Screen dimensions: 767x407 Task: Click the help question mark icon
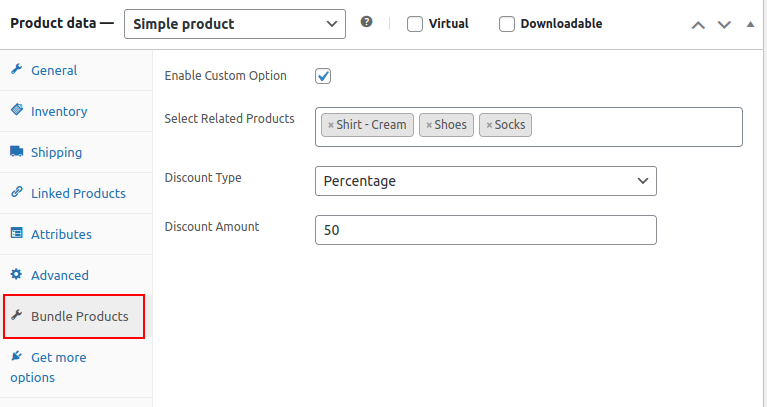coord(367,22)
